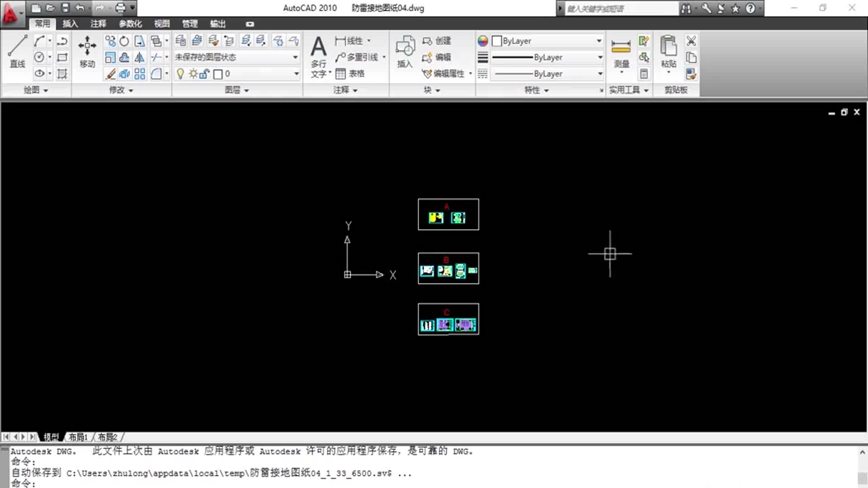The height and width of the screenshot is (488, 868).
Task: Open the Quick Calculator icon
Action: [644, 74]
